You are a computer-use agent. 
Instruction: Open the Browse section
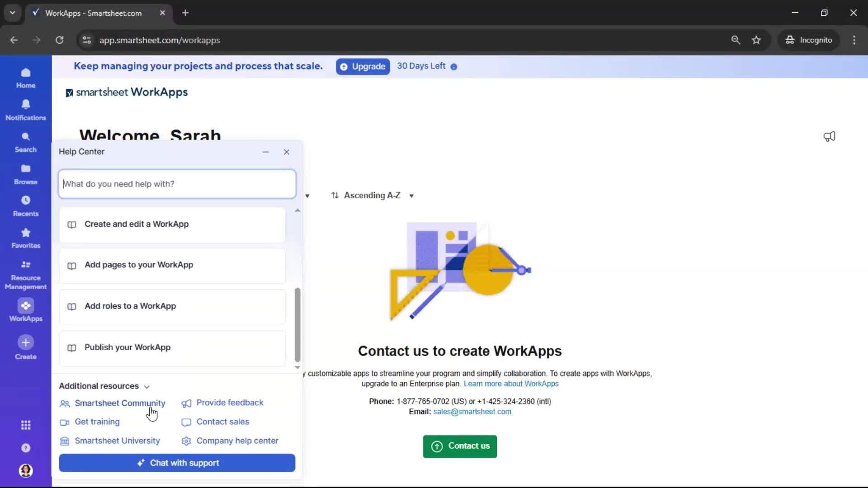(25, 174)
